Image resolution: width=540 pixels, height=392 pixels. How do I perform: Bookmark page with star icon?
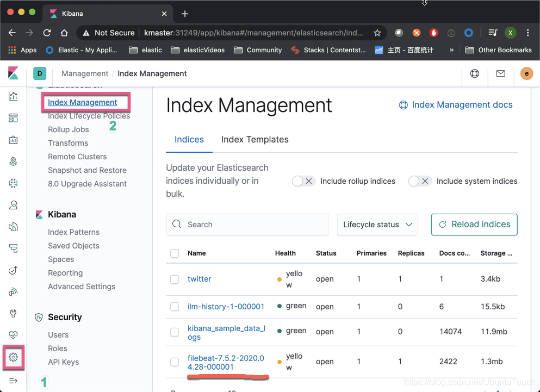pyautogui.click(x=377, y=33)
